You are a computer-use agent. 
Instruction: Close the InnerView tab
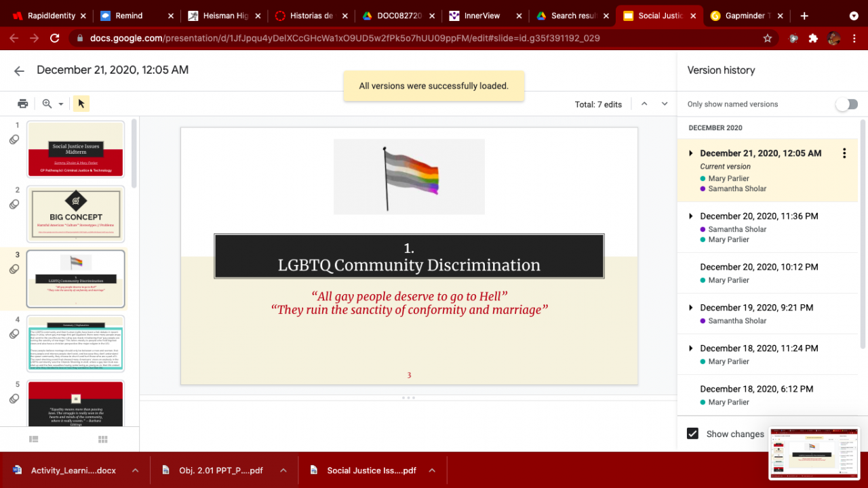(x=519, y=16)
